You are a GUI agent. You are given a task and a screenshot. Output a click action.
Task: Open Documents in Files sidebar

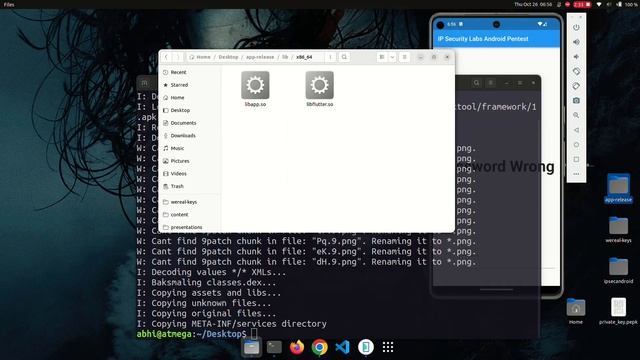[x=190, y=123]
